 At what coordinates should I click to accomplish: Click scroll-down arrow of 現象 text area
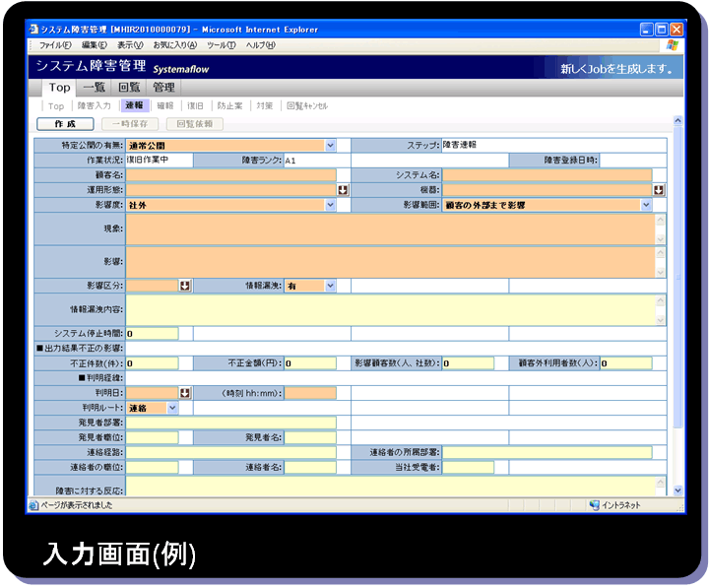click(x=661, y=239)
